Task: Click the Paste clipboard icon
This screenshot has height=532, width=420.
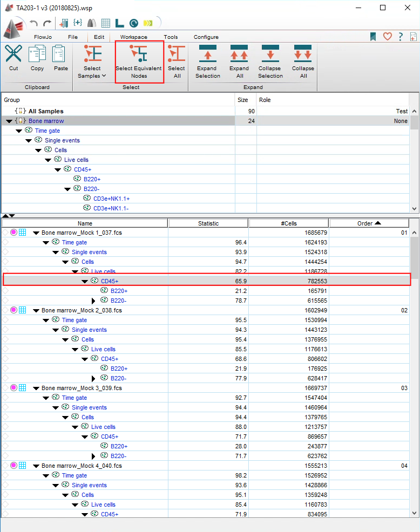Action: [60, 54]
